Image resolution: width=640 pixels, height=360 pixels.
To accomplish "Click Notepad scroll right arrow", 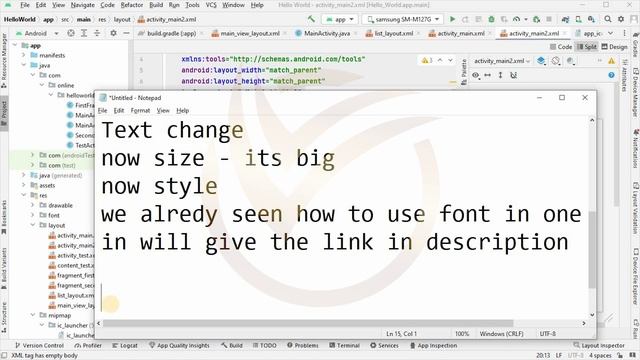I will point(584,323).
